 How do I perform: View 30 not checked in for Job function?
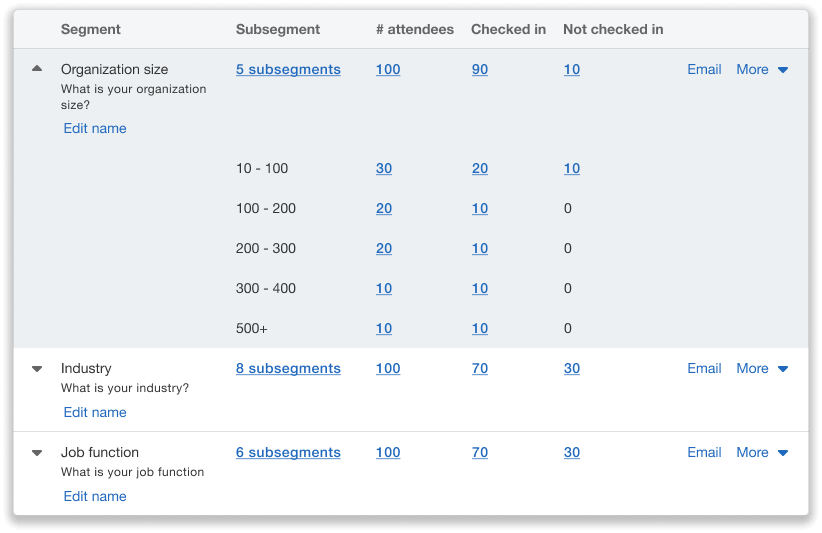click(572, 452)
